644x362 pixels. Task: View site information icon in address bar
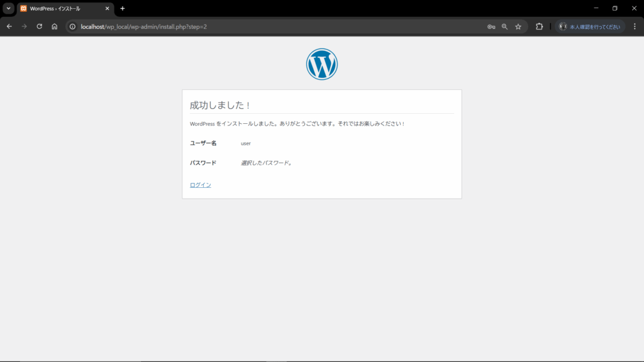coord(73,26)
